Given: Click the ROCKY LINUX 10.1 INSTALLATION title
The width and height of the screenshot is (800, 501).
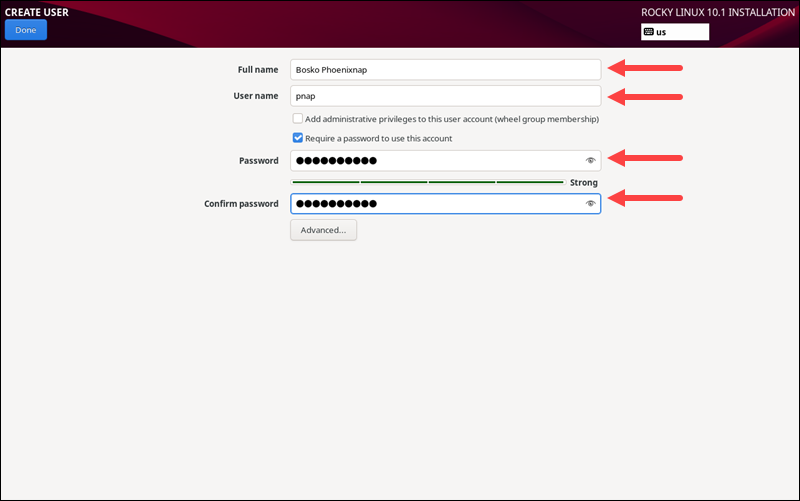Looking at the screenshot, I should pyautogui.click(x=718, y=12).
